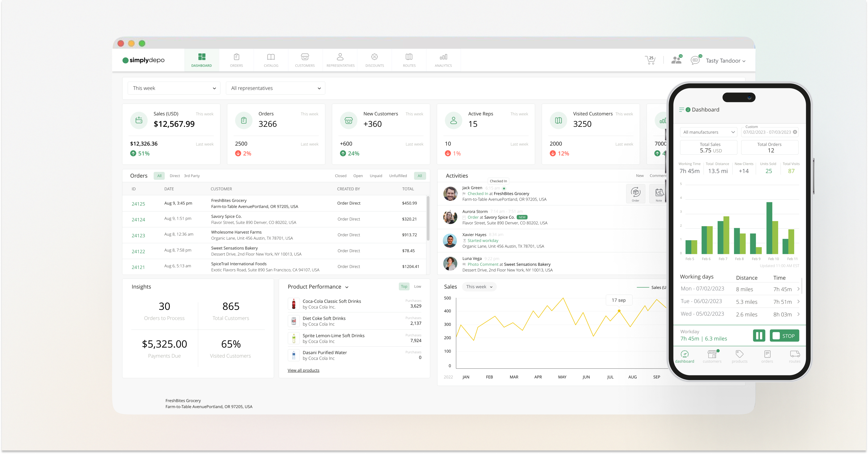Open the This week time range dropdown
Screen dimensions: 868x454
(174, 88)
